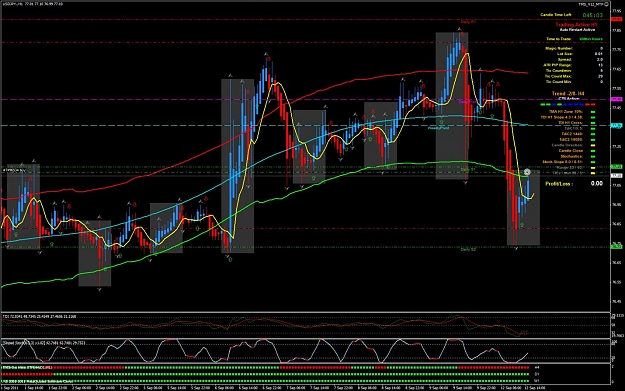This screenshot has height=391, width=625.
Task: Click the Within Hours status value
Action: pyautogui.click(x=591, y=39)
